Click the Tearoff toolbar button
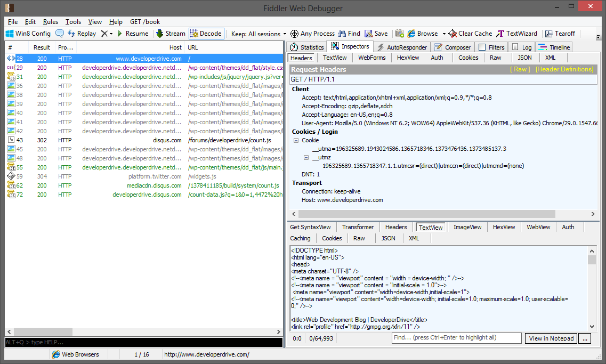 [x=560, y=34]
